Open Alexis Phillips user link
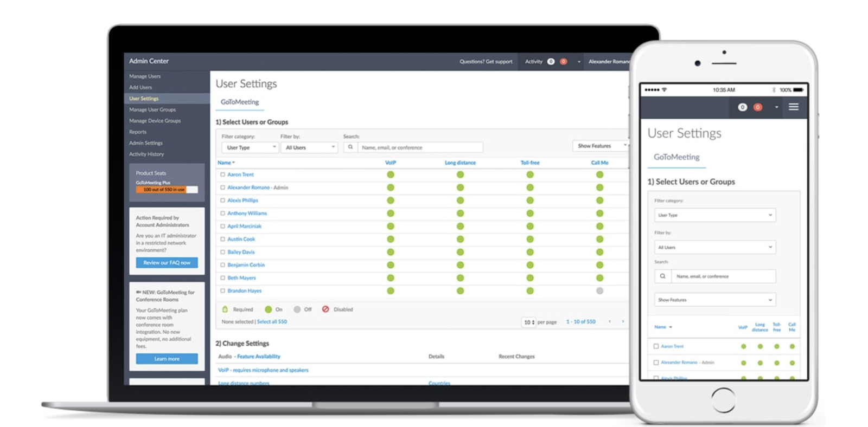The height and width of the screenshot is (427, 868). pos(242,200)
